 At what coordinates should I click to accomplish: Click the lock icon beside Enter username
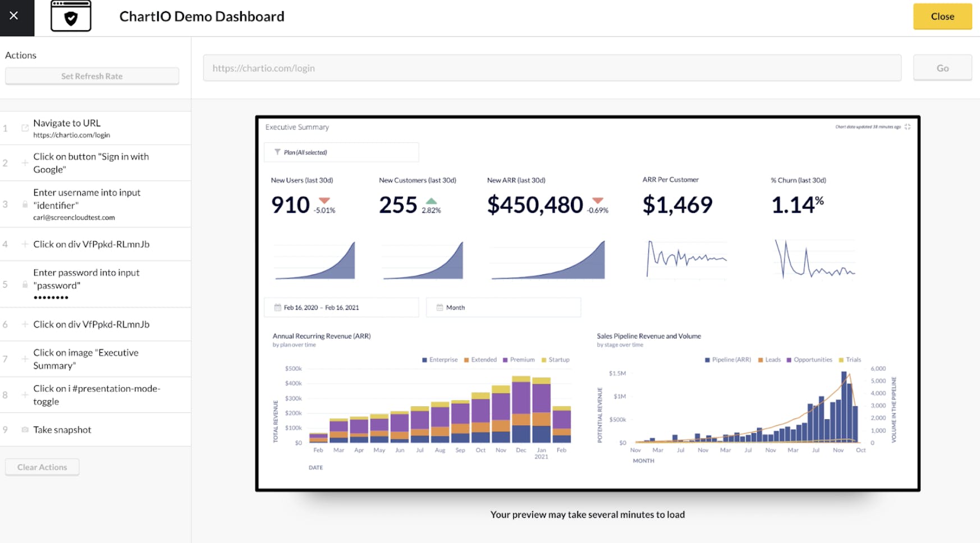pyautogui.click(x=25, y=204)
